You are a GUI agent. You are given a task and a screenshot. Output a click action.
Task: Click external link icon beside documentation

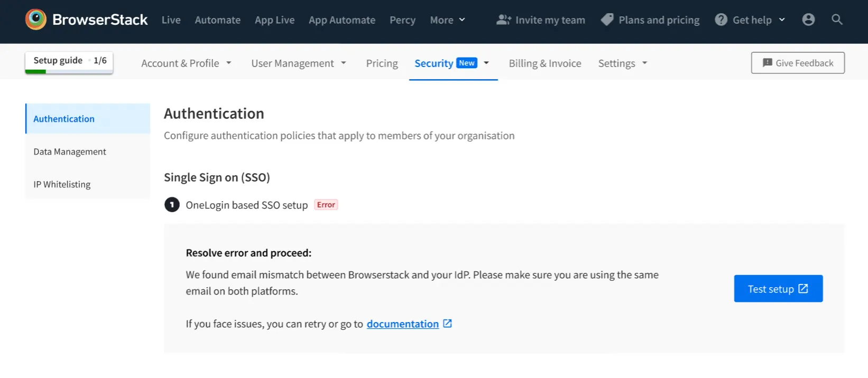pos(448,324)
